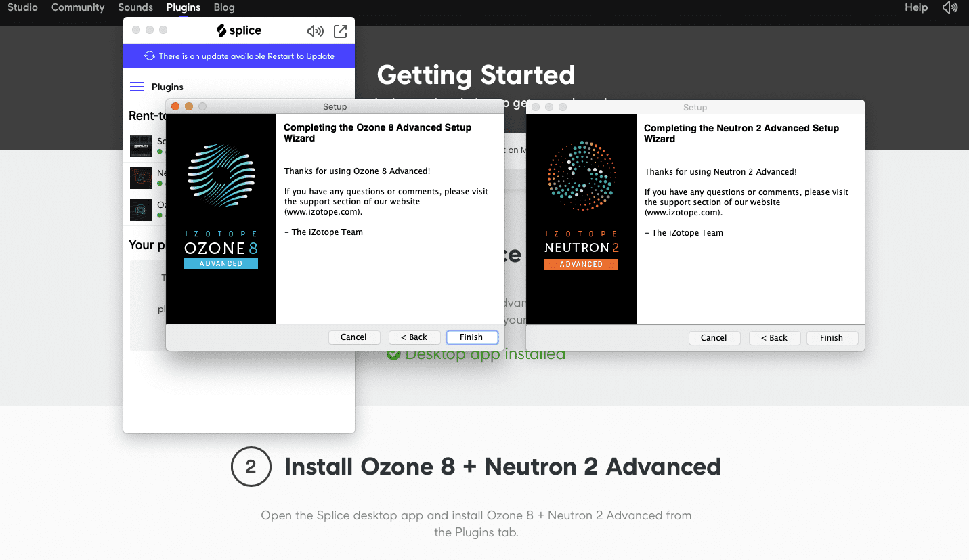This screenshot has width=969, height=560.
Task: Click the Neutron 2 Setup window title bar
Action: (x=695, y=107)
